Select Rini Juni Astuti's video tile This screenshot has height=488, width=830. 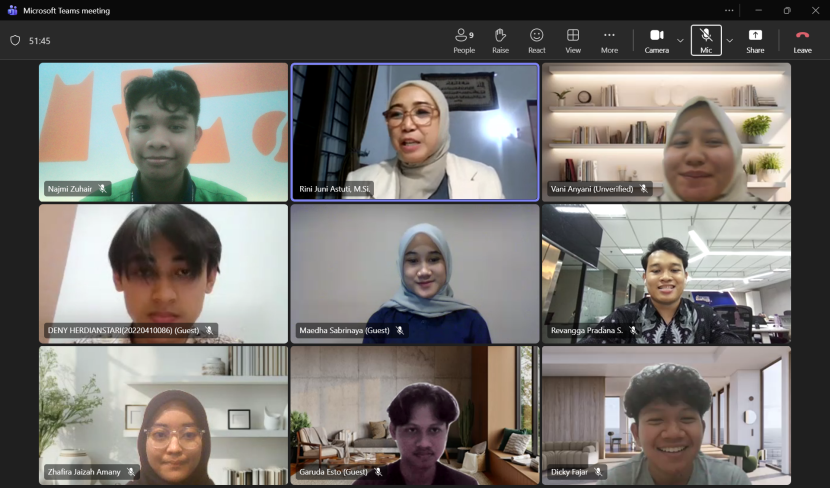pyautogui.click(x=414, y=130)
